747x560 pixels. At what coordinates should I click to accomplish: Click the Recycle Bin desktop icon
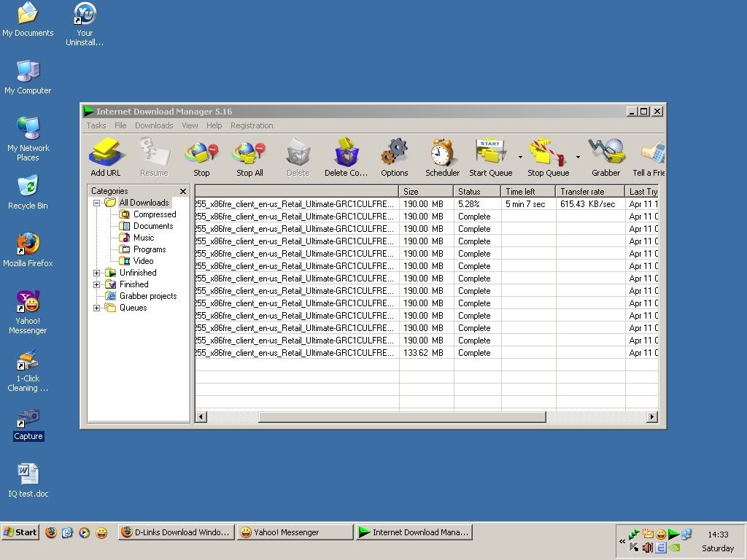click(x=28, y=192)
